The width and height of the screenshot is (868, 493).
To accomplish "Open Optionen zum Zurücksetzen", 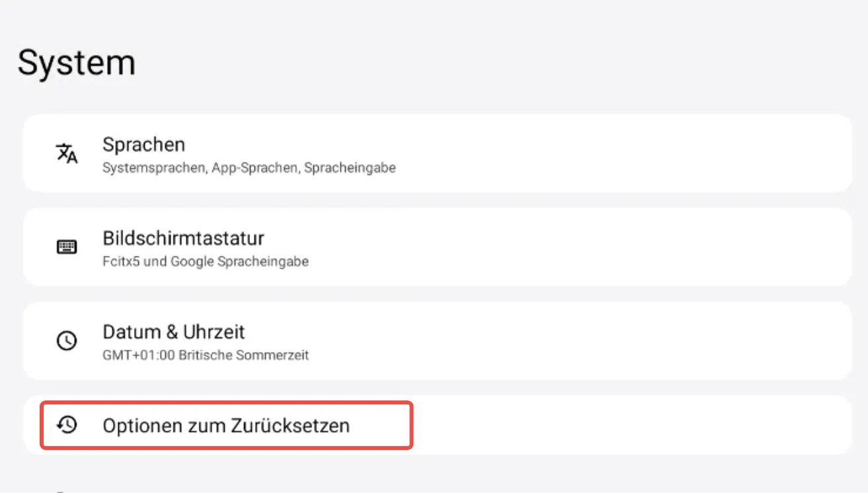I will coord(225,426).
